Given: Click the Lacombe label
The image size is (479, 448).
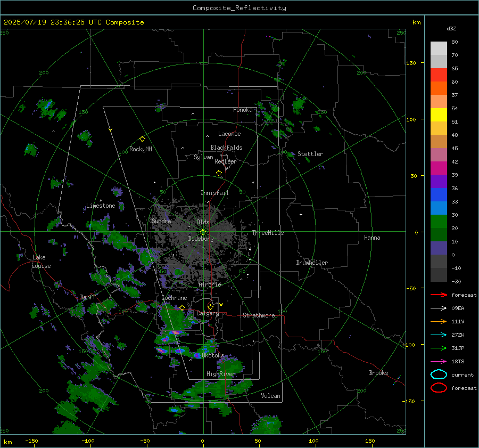Looking at the screenshot, I should (x=229, y=134).
